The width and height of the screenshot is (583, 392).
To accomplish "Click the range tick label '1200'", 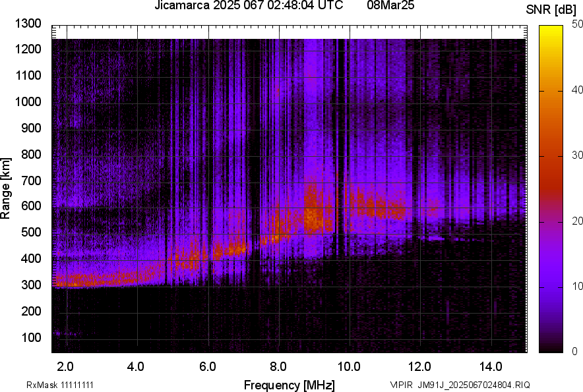I will coord(28,49).
